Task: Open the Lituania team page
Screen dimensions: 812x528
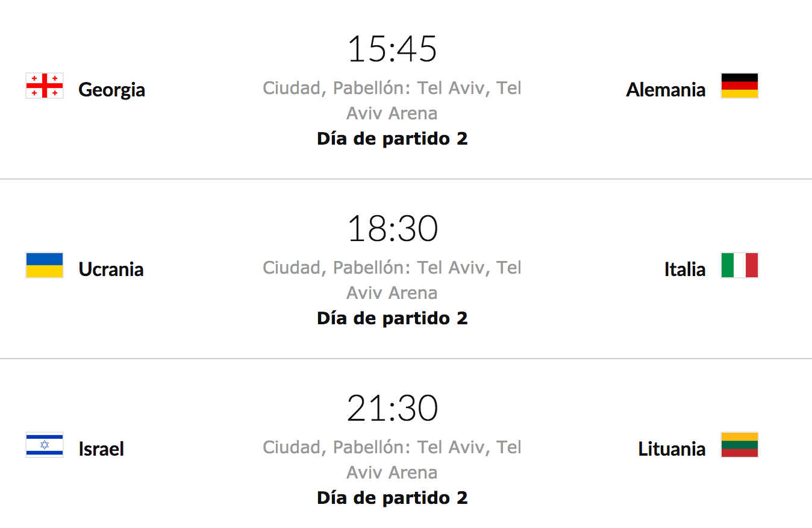Action: 672,449
